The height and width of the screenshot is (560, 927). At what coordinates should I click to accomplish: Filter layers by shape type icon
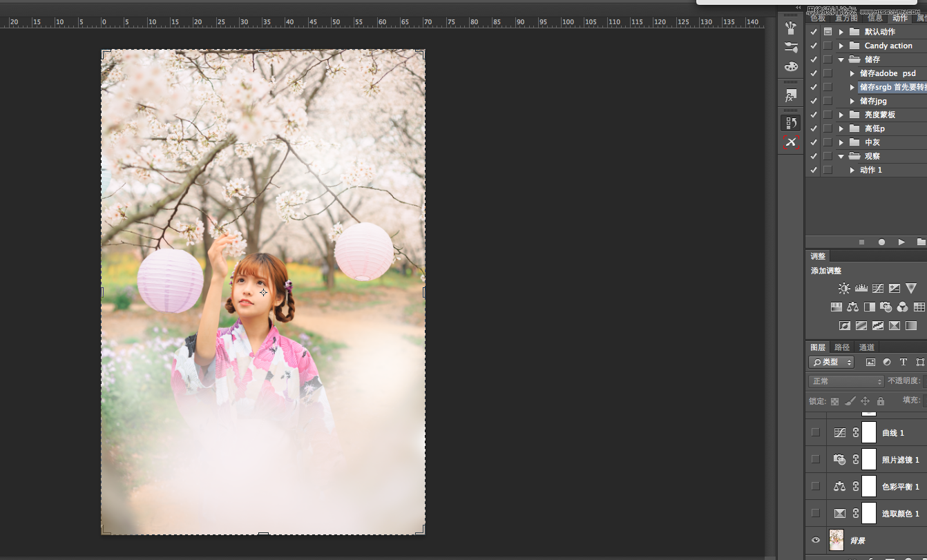point(920,363)
